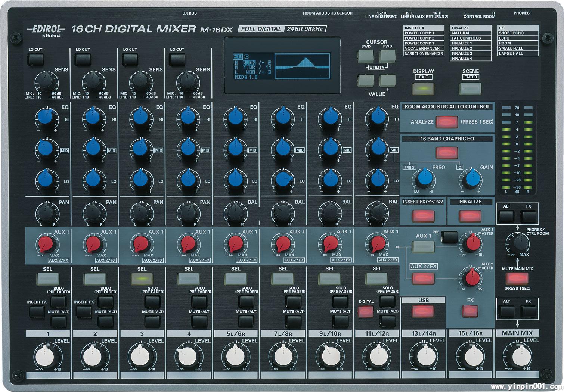The height and width of the screenshot is (392, 564).
Task: Click the channel 1 AUX 1 red knob
Action: [x=47, y=244]
